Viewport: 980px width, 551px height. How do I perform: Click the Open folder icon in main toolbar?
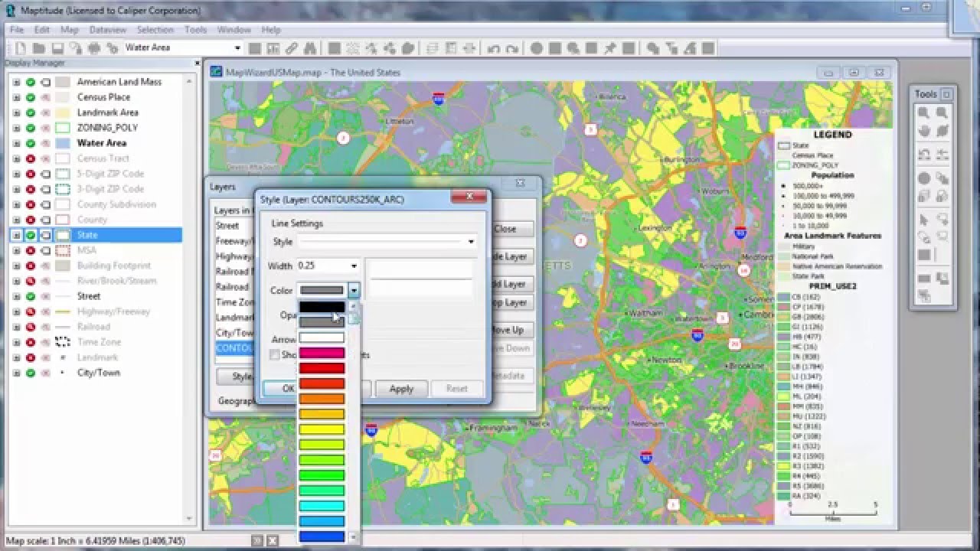pyautogui.click(x=39, y=48)
